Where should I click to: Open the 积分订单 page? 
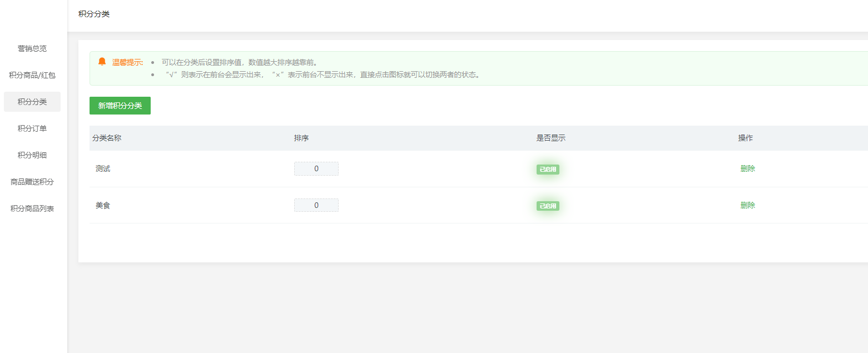click(x=32, y=128)
